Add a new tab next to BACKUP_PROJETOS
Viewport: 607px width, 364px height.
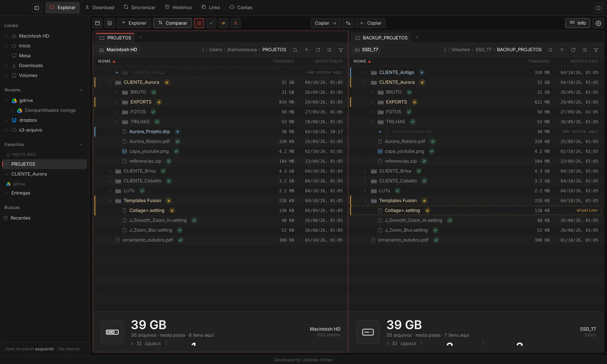coord(417,37)
